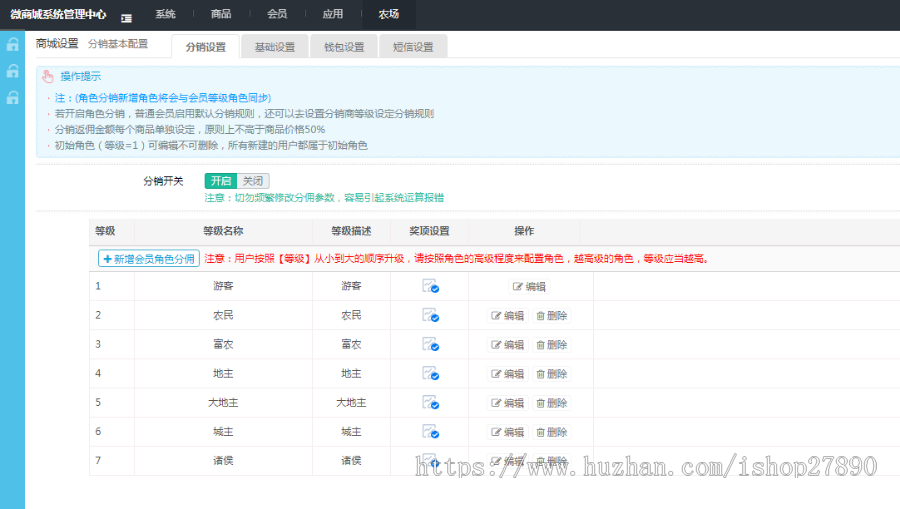Open the 农场 top menu
This screenshot has width=900, height=509.
pyautogui.click(x=389, y=14)
